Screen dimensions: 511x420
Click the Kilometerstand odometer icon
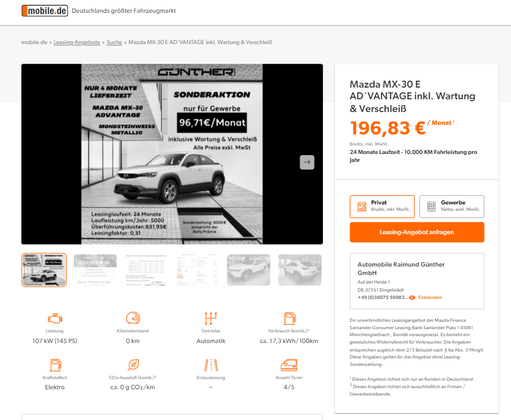click(133, 318)
